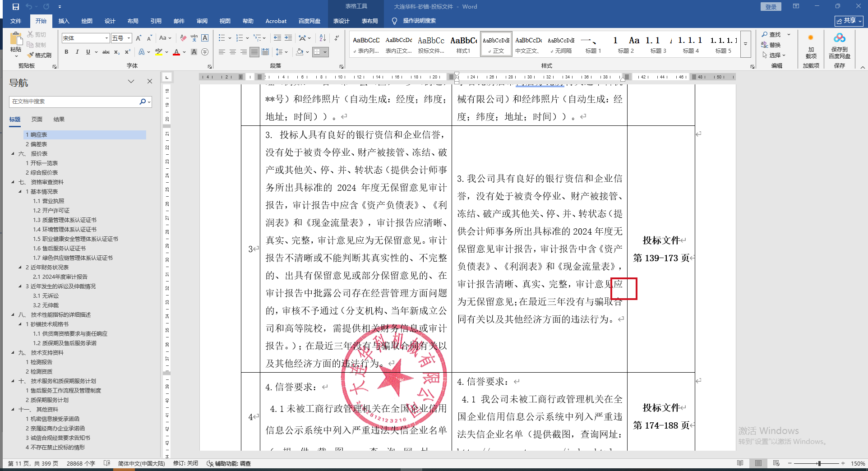Toggle underline formatting
The image size is (868, 471).
pyautogui.click(x=88, y=52)
